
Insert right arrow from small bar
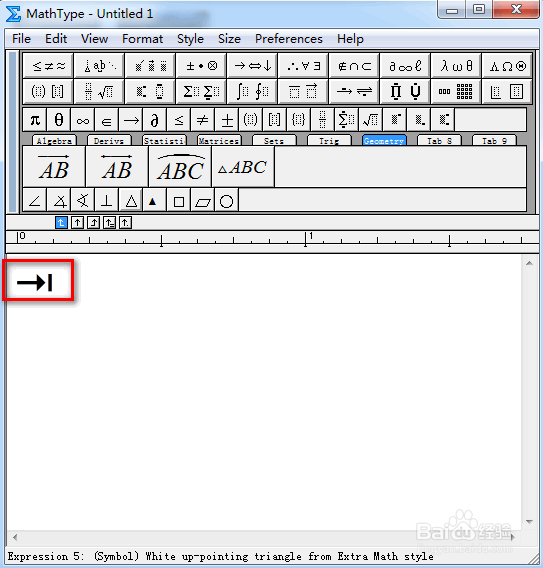click(x=130, y=120)
